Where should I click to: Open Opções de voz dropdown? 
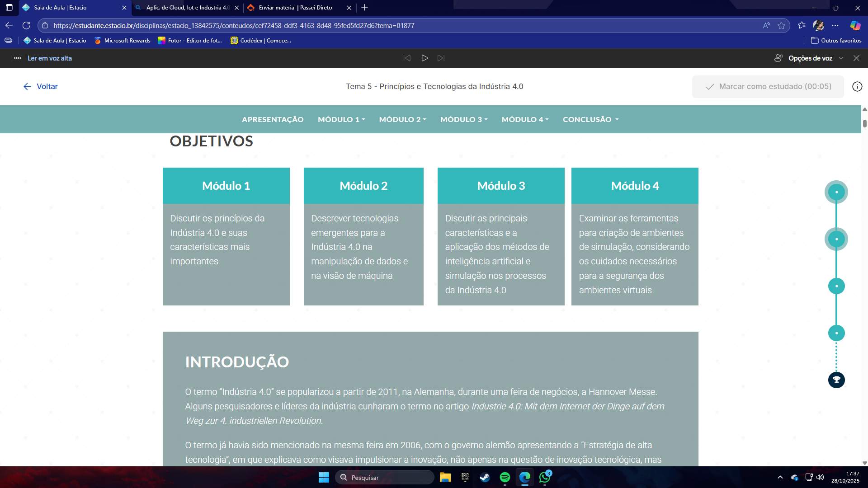810,58
